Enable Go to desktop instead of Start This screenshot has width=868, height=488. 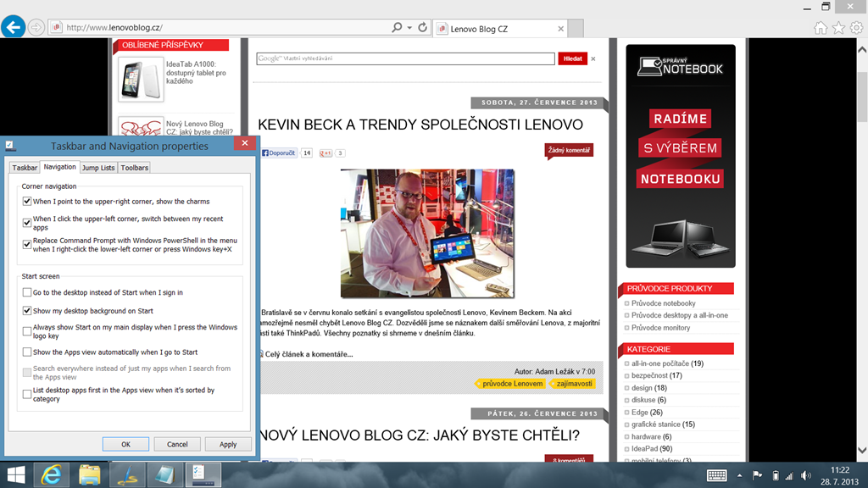tap(28, 292)
